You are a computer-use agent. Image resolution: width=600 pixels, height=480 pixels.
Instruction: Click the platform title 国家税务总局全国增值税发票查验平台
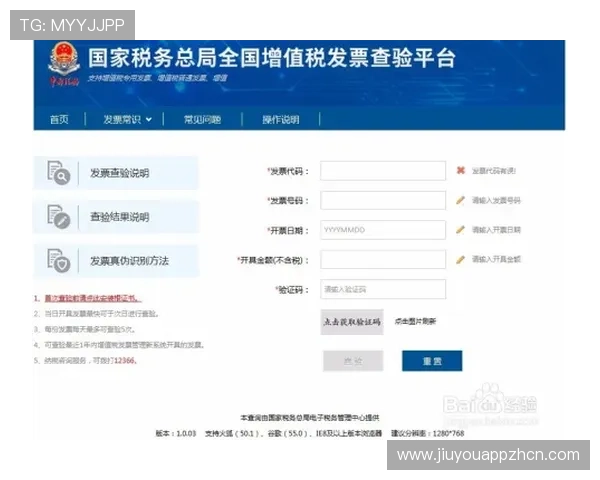point(272,58)
